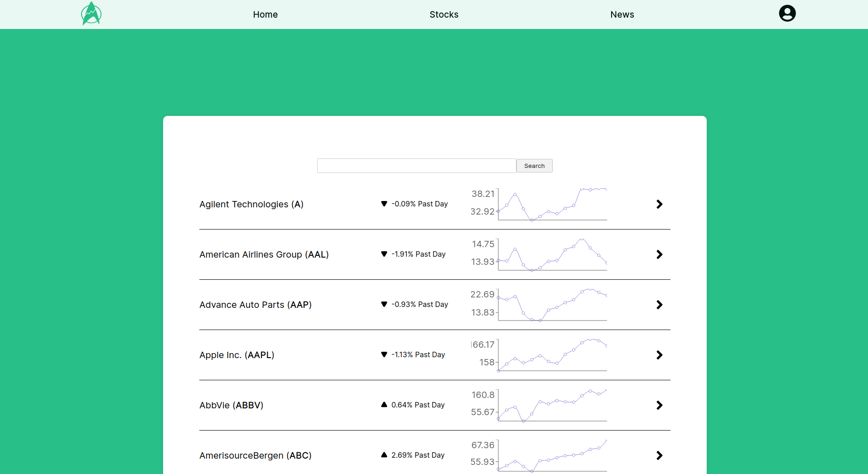Select the Apple Inc. (AAPL) stock name
Image resolution: width=868 pixels, height=474 pixels.
click(237, 355)
